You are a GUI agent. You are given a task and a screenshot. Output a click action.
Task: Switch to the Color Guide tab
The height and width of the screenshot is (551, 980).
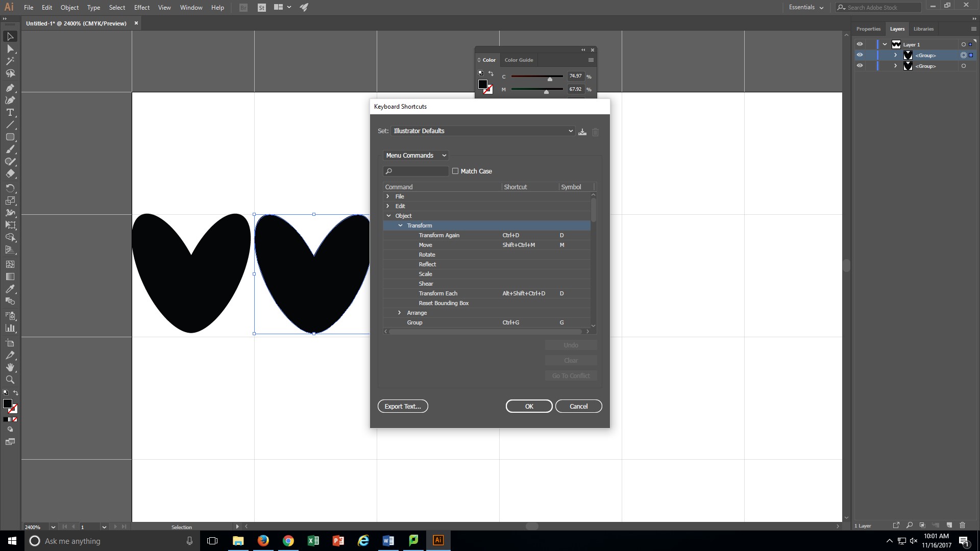[x=518, y=59]
